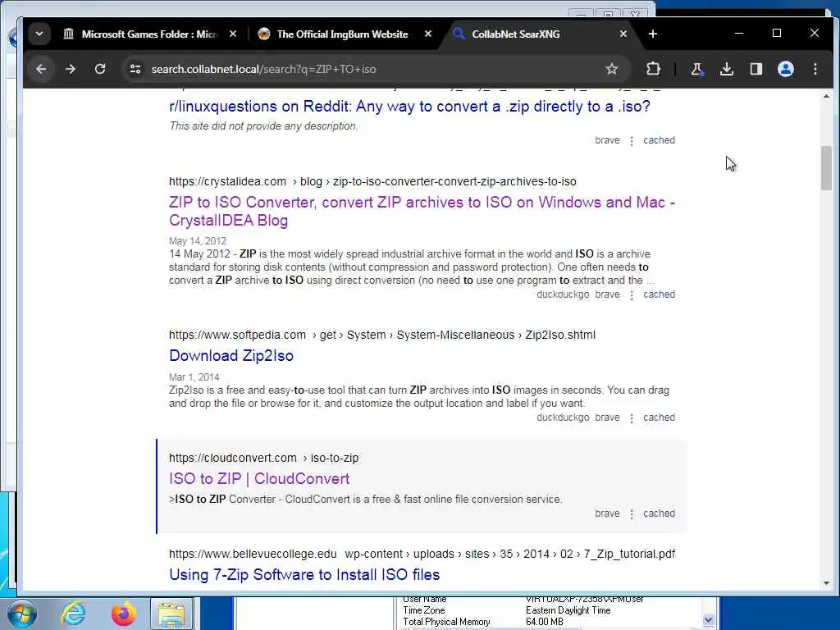Image resolution: width=840 pixels, height=630 pixels.
Task: Click the cloudconvert.com URL breadcrumb
Action: pos(263,458)
